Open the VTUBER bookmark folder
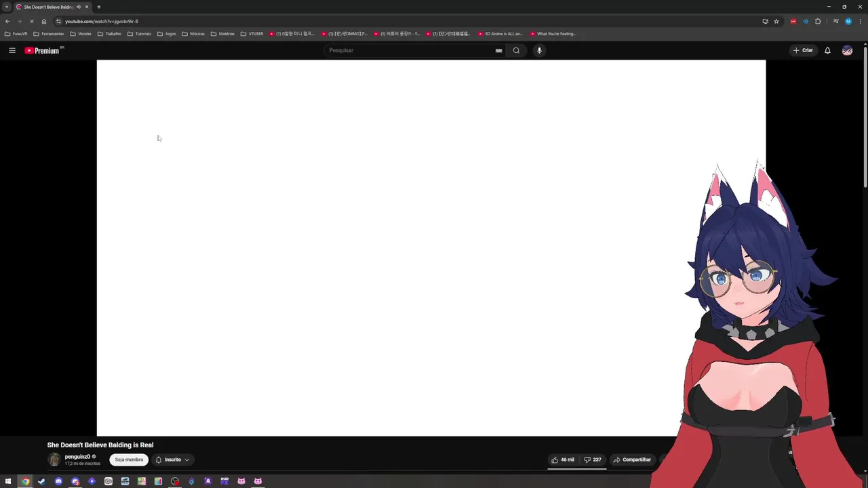This screenshot has width=868, height=488. click(x=252, y=33)
